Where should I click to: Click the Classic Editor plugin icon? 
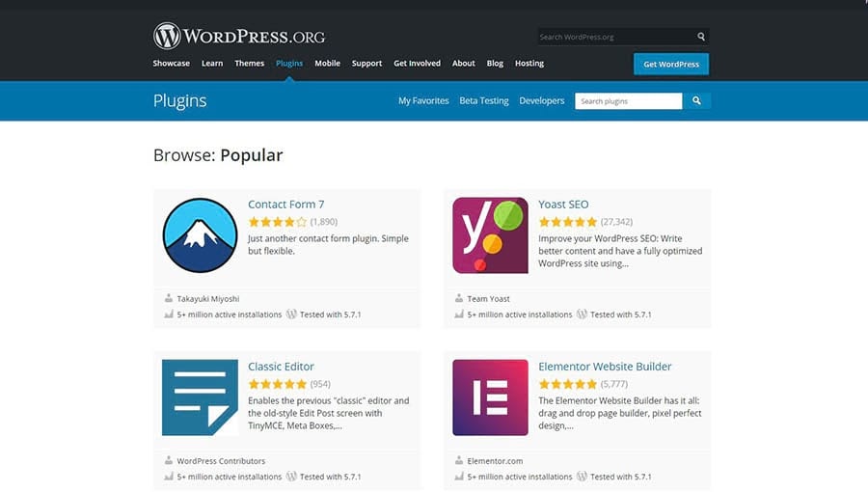pos(200,397)
